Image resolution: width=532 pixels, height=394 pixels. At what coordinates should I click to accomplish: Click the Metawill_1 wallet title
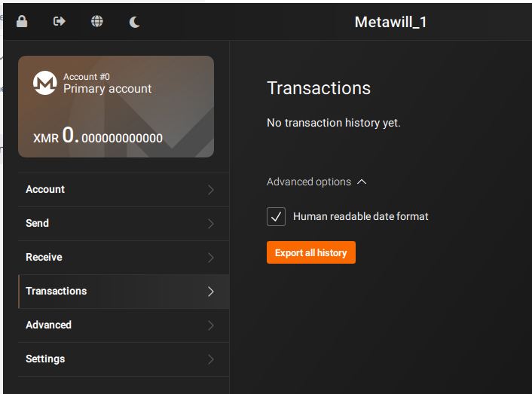[390, 22]
